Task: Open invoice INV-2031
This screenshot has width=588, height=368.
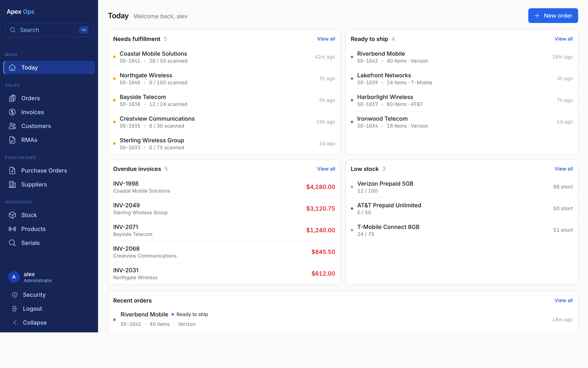Action: click(x=224, y=273)
